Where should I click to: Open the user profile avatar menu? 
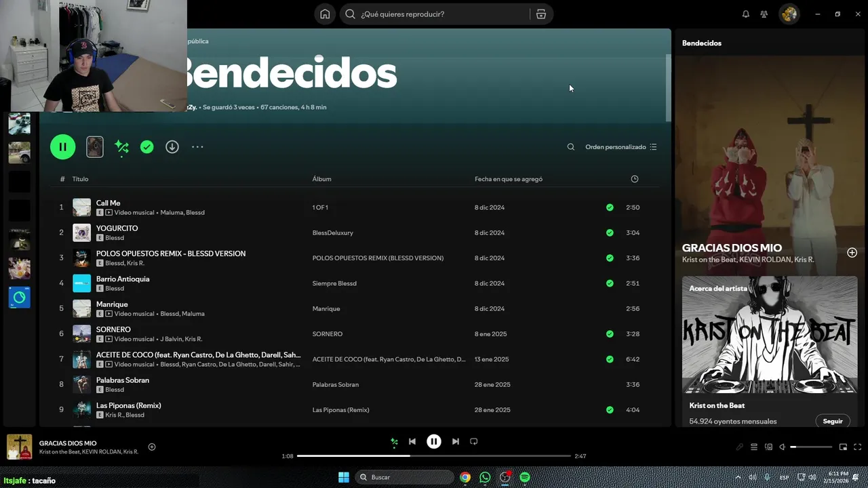click(x=789, y=14)
